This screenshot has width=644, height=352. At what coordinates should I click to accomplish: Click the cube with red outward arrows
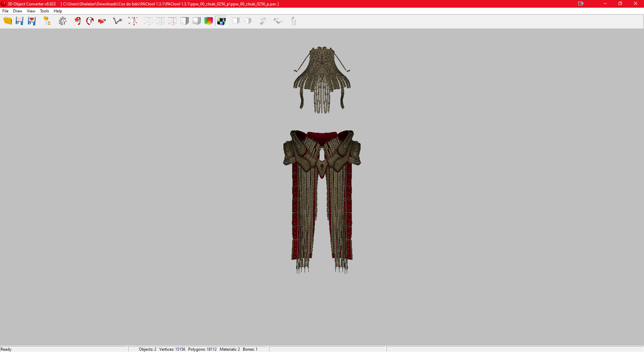pos(133,21)
